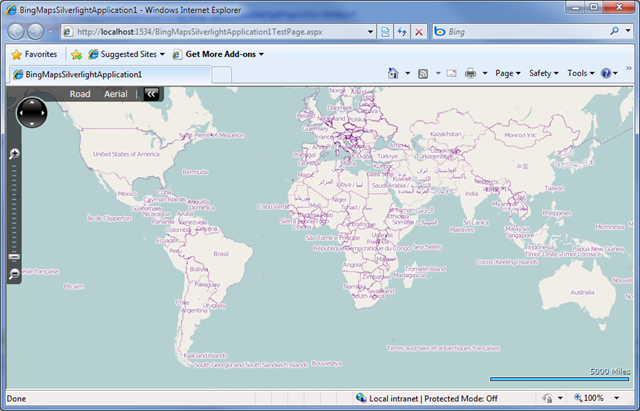
Task: Click the India map label
Action: click(471, 193)
